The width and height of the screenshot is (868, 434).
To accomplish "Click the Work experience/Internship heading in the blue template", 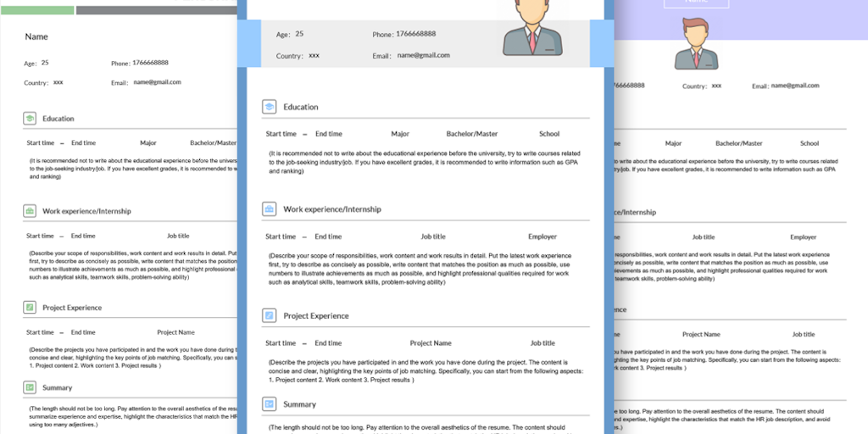I will 332,209.
